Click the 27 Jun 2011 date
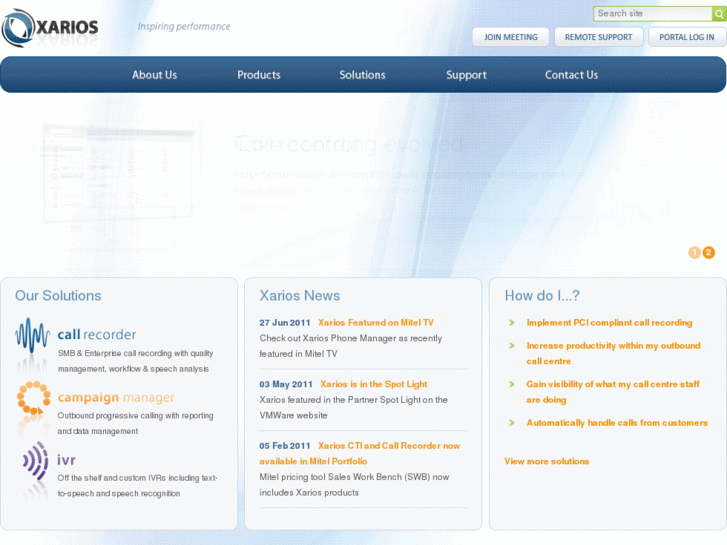Viewport: 727px width, 545px height. 285,323
